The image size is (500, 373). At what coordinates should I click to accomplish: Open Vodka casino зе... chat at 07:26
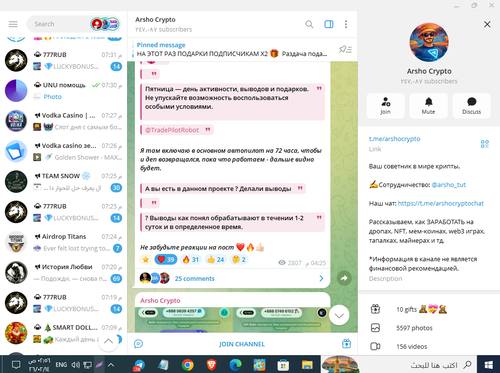coord(63,151)
